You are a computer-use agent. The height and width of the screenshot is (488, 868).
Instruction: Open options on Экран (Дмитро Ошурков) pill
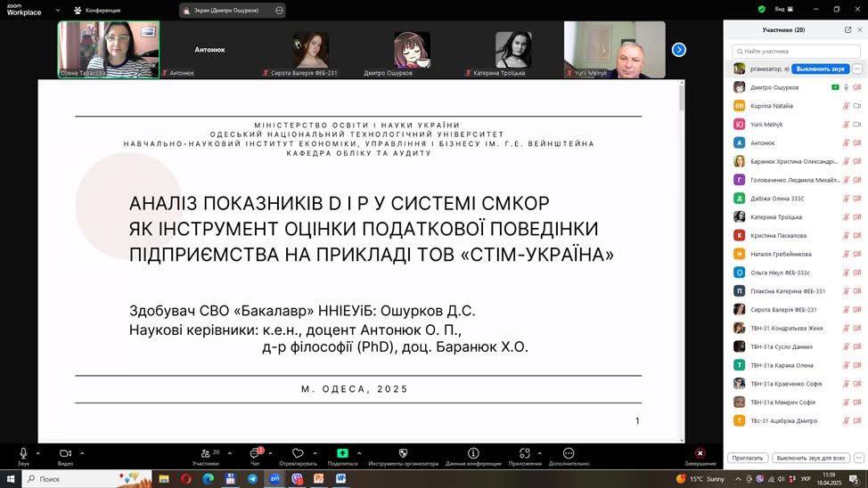pyautogui.click(x=279, y=10)
